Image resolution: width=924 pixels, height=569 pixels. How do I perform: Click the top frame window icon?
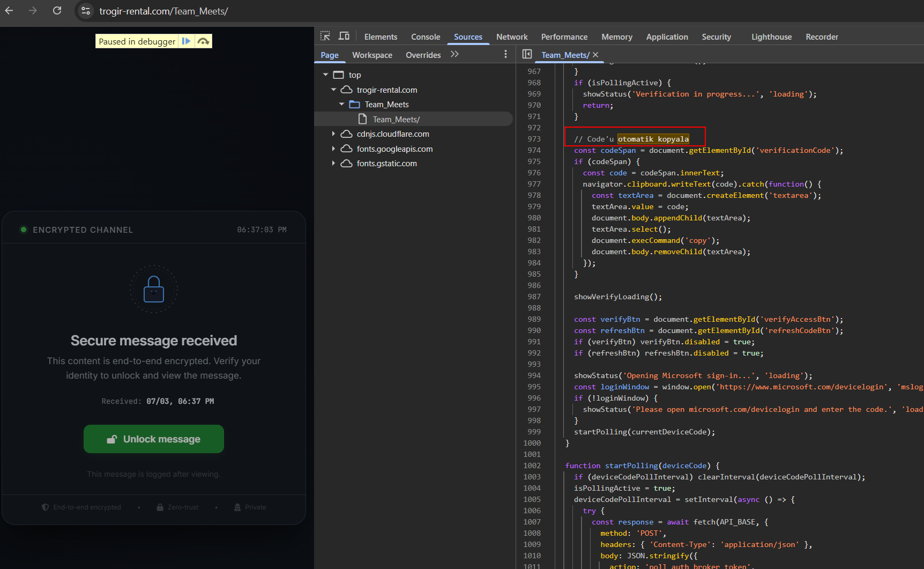coord(338,75)
